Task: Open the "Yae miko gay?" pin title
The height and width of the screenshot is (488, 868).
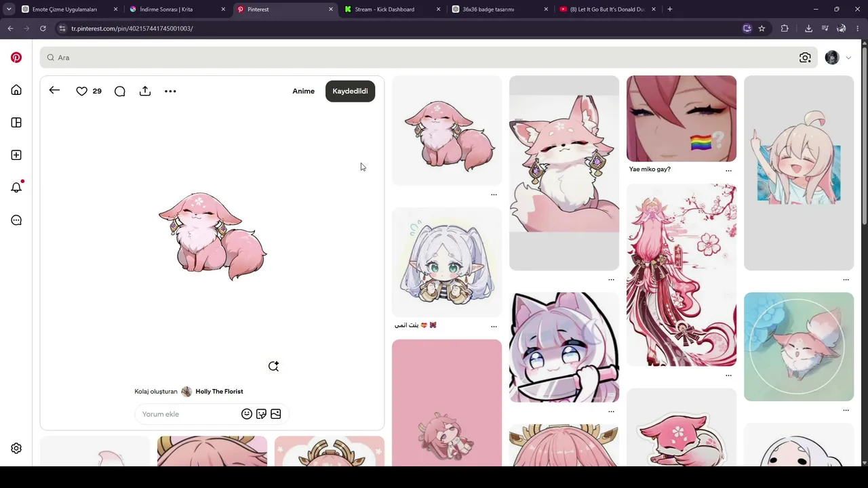Action: tap(650, 169)
